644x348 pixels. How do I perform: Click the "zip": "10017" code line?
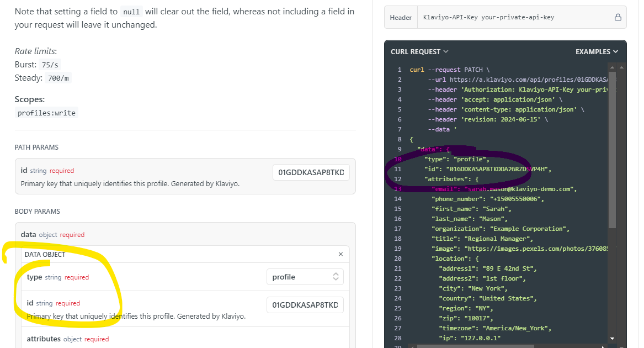(466, 318)
